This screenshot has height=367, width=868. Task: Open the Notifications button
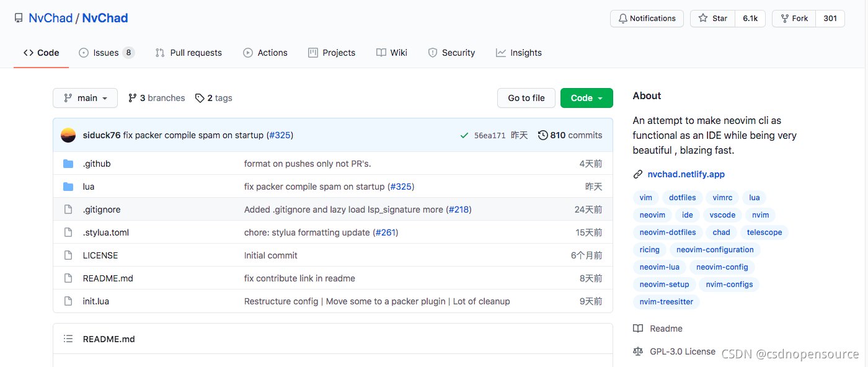[x=647, y=19]
